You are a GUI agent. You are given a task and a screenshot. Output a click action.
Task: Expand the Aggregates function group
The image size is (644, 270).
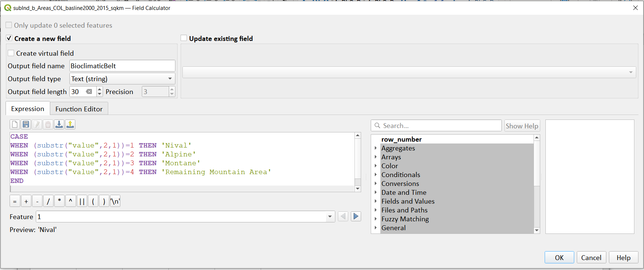pyautogui.click(x=376, y=148)
